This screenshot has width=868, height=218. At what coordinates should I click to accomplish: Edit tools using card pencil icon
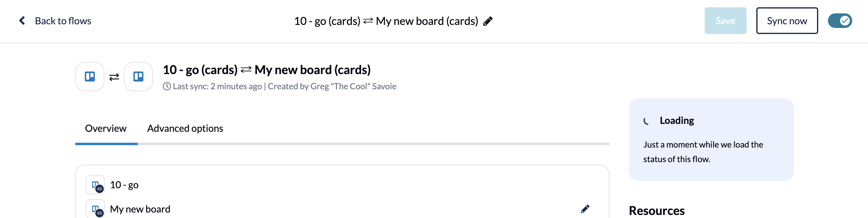585,209
